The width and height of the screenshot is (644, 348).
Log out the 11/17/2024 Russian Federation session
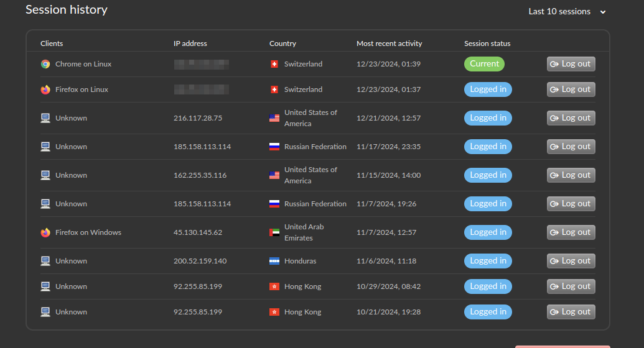point(571,147)
